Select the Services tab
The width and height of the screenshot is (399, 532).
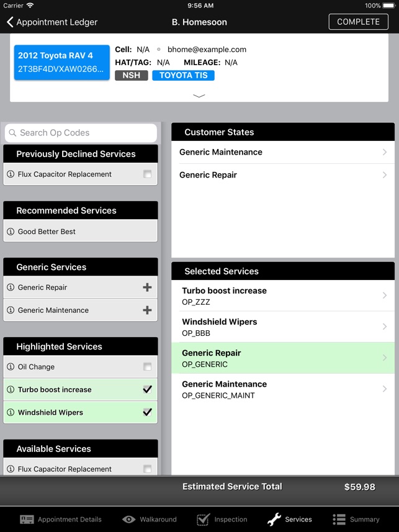point(289,520)
